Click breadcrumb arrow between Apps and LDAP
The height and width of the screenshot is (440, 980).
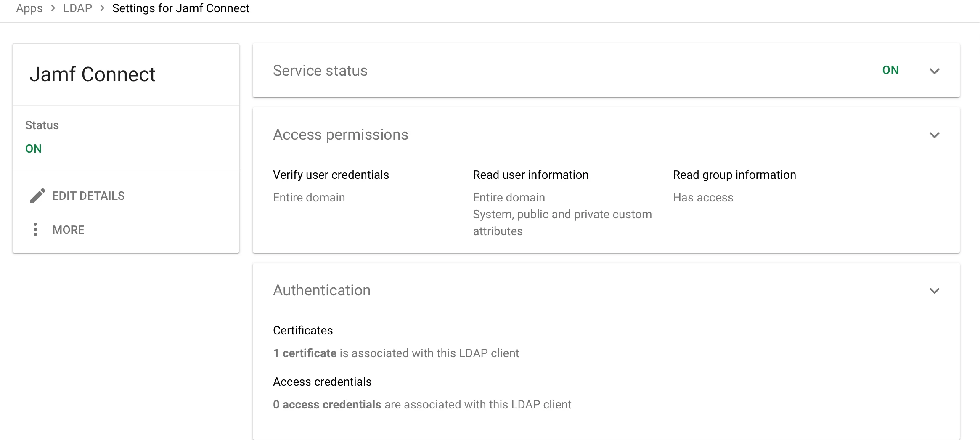pyautogui.click(x=53, y=8)
